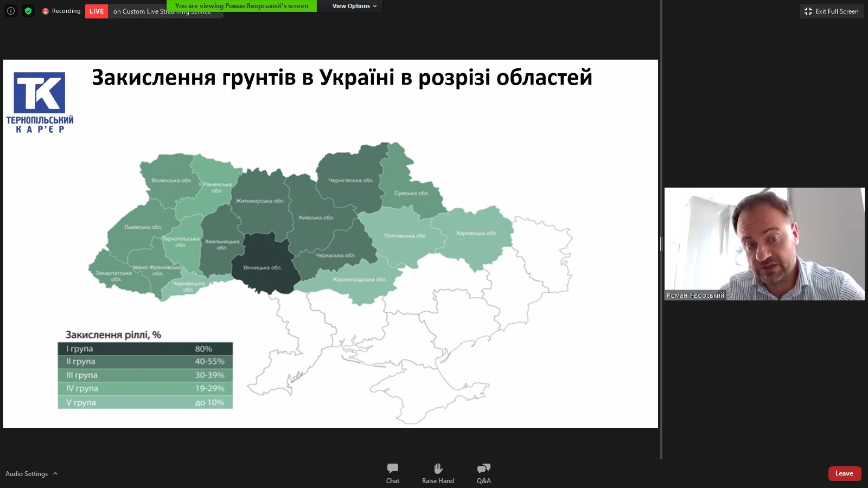868x488 pixels.
Task: Select Роман Яворський's video thumbnail
Action: click(x=764, y=243)
